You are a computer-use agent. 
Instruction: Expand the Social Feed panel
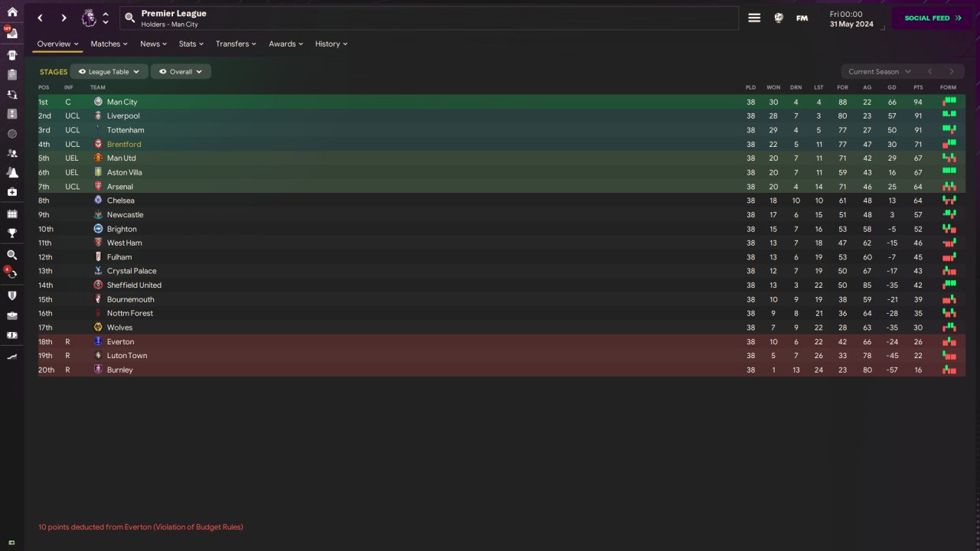pos(932,18)
